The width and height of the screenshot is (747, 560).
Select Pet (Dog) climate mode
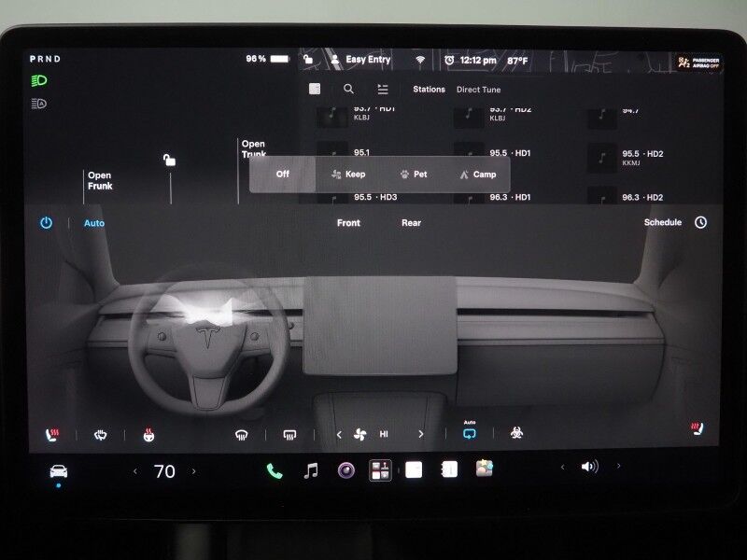[413, 175]
